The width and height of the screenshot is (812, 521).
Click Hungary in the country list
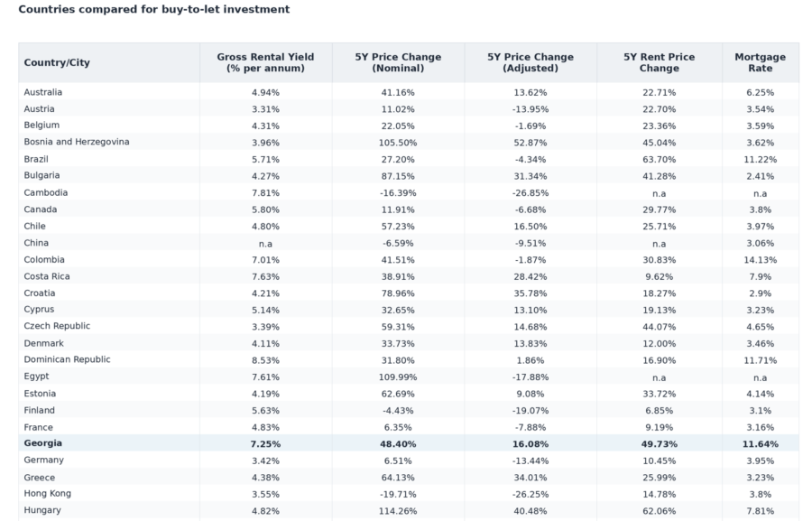coord(42,510)
